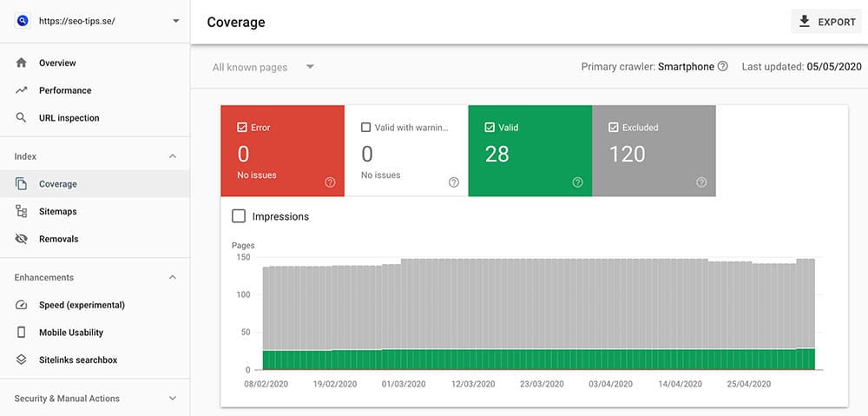Click help icon on the Valid card

tap(578, 182)
